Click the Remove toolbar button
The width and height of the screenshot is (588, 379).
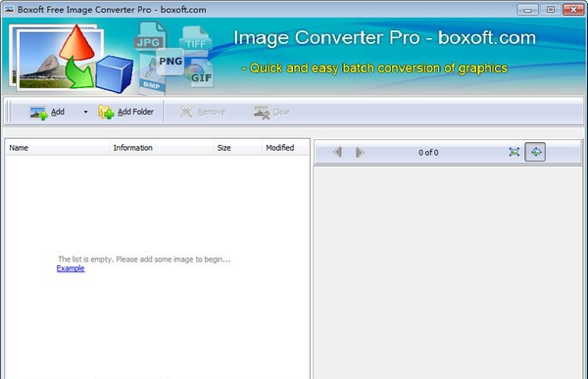pyautogui.click(x=202, y=112)
